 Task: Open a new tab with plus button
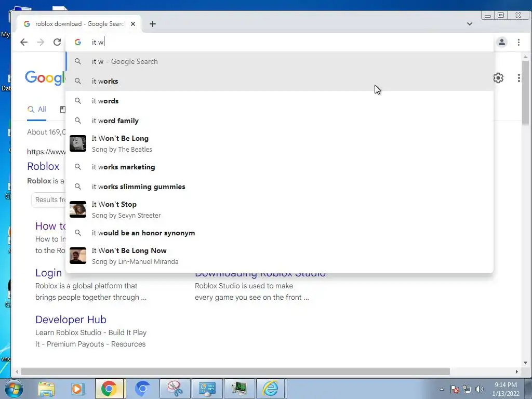pos(153,24)
